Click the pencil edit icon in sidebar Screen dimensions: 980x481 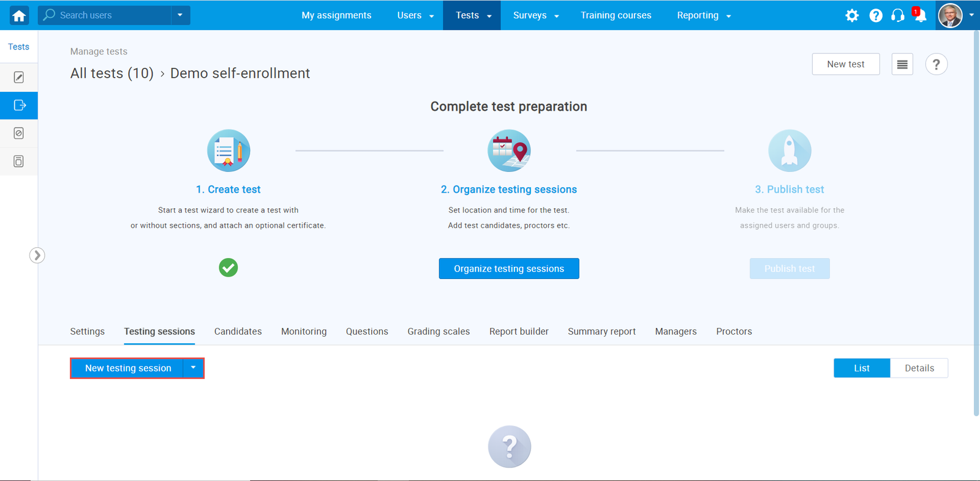19,77
